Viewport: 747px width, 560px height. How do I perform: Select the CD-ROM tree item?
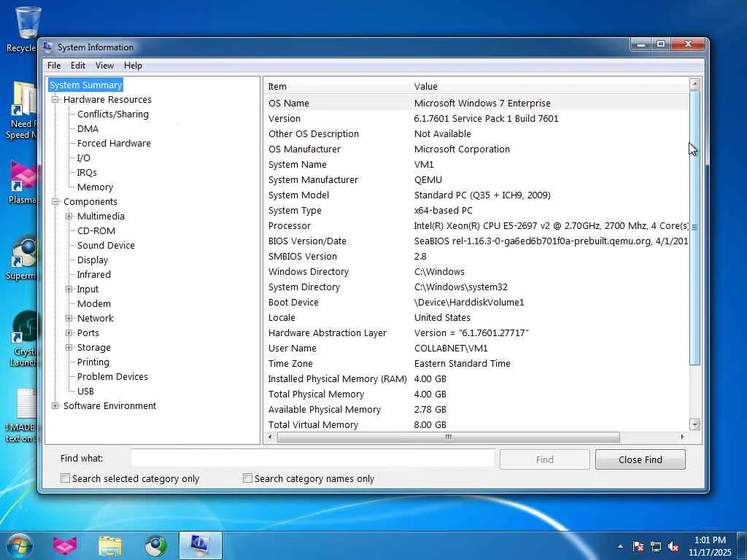[96, 231]
